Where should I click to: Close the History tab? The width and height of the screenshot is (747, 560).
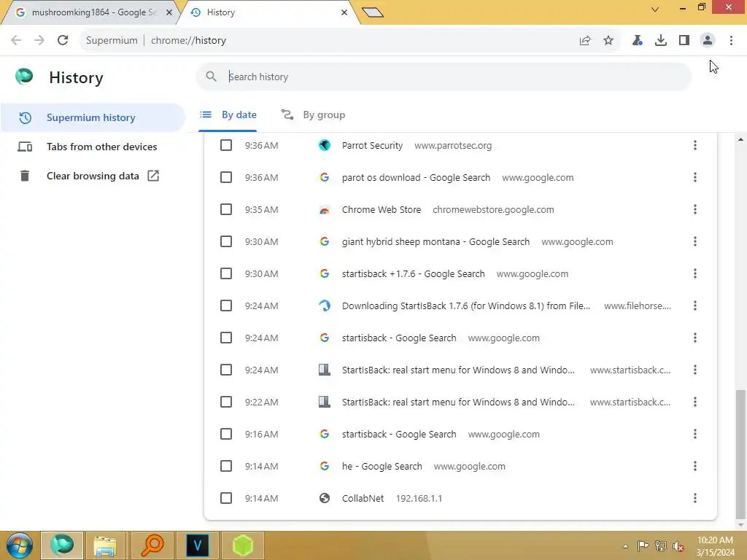[x=344, y=12]
